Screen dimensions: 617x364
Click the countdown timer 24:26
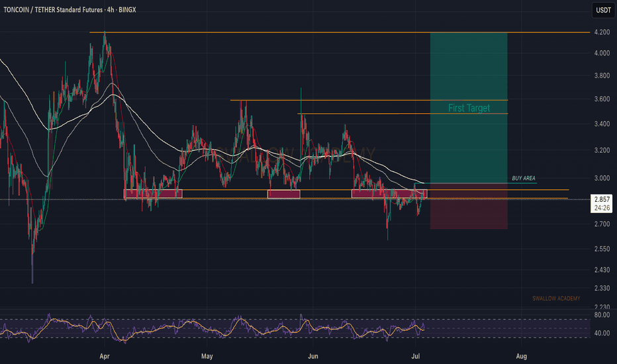(x=602, y=208)
